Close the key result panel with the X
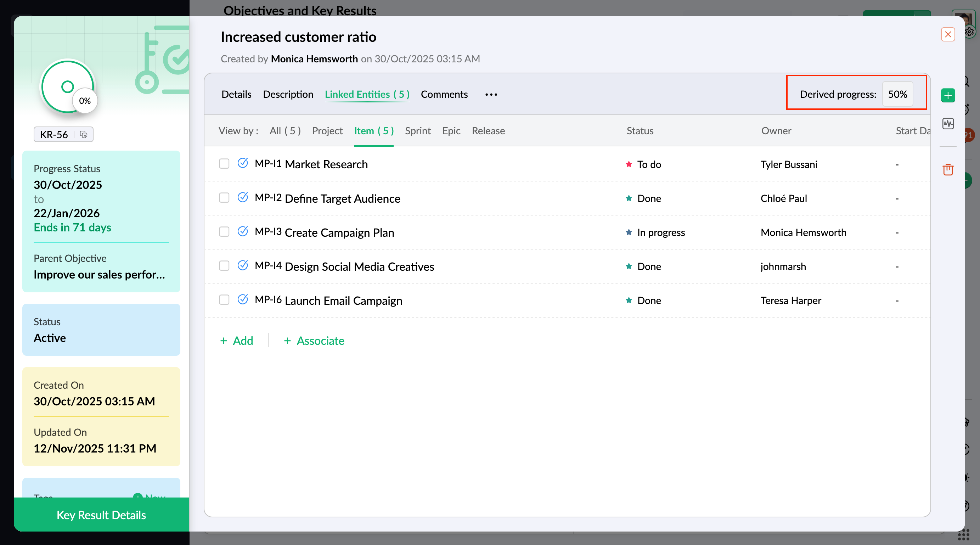 (948, 35)
